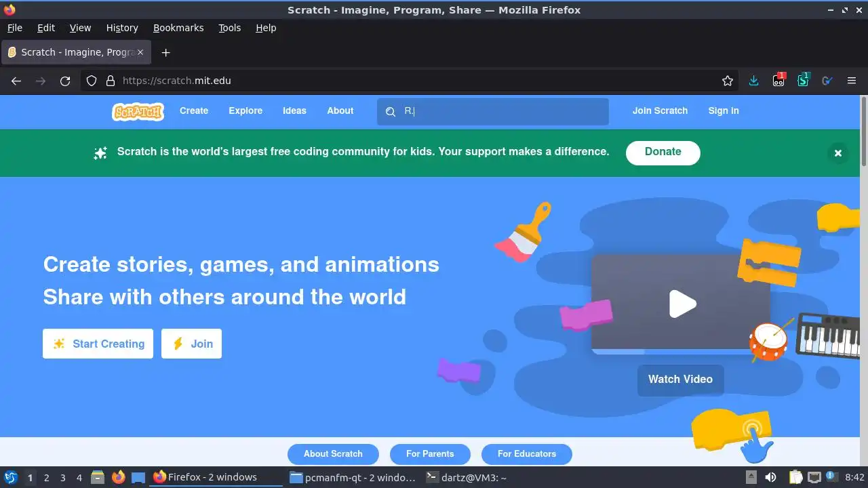This screenshot has height=488, width=868.
Task: Switch to virtual desktop 2
Action: point(46,478)
